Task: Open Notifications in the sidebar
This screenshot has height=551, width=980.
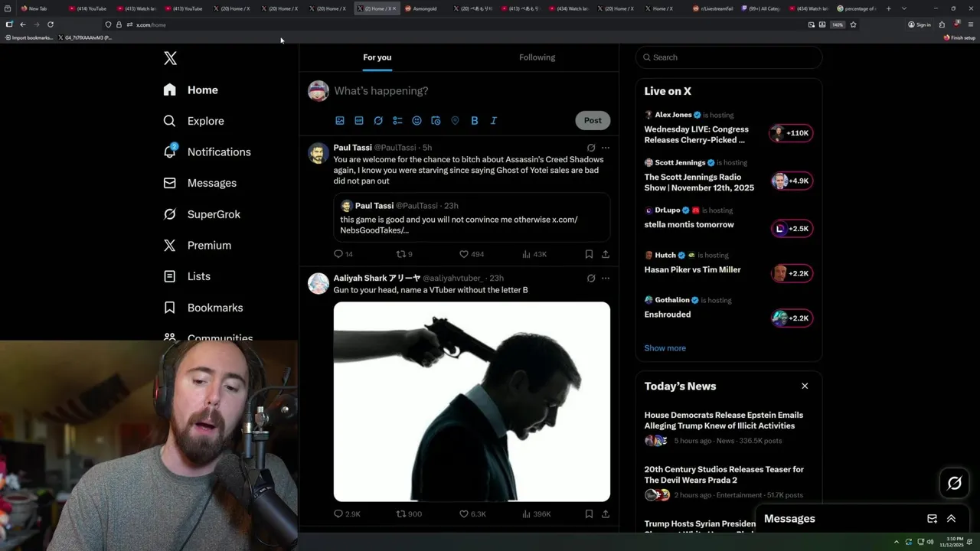Action: pyautogui.click(x=207, y=152)
